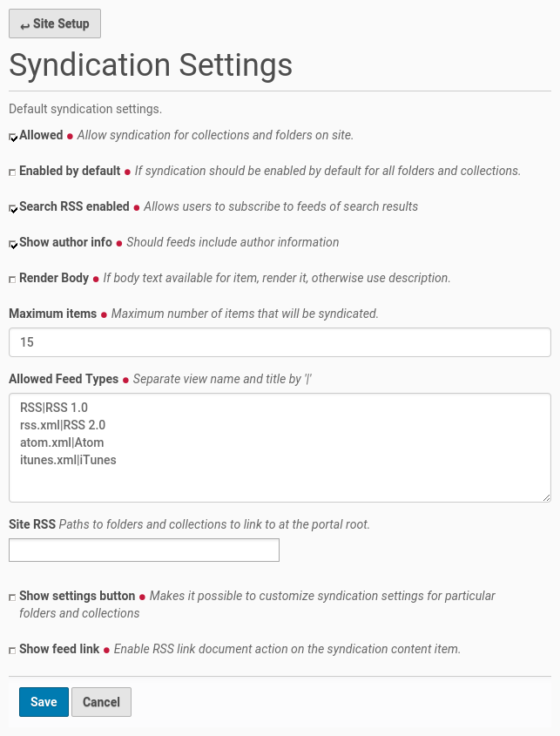The width and height of the screenshot is (560, 736).
Task: Uncheck the Allowed syndication checkbox
Action: point(13,137)
